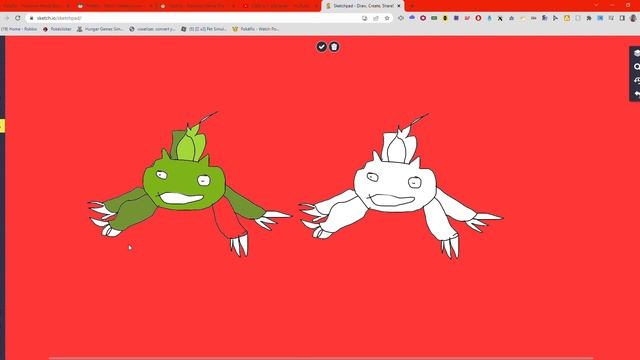Click the yellow warning triangle extension icon
The image size is (640, 360).
pos(567,18)
